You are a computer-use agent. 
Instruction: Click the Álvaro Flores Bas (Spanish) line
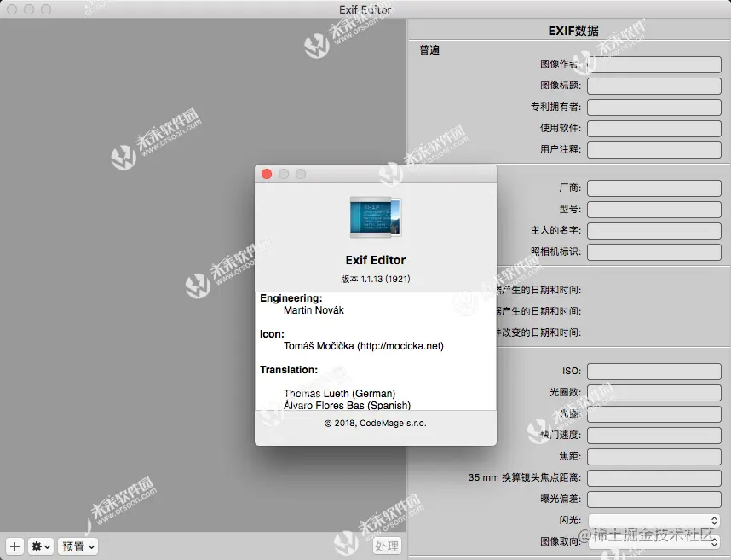[x=348, y=405]
